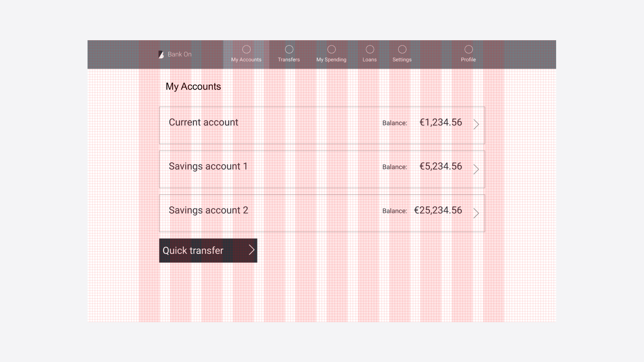This screenshot has height=362, width=644.
Task: Open the Profile circle icon
Action: tap(469, 49)
